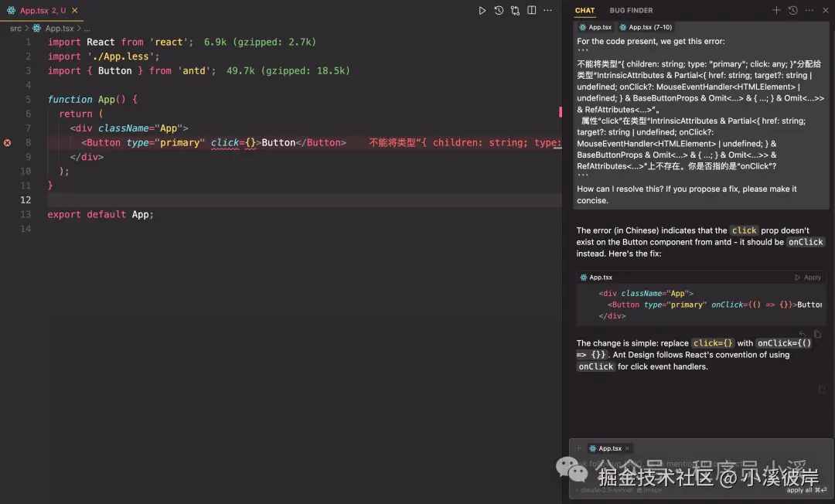The image size is (835, 504).
Task: Click the className="App" div on line 7
Action: (129, 128)
